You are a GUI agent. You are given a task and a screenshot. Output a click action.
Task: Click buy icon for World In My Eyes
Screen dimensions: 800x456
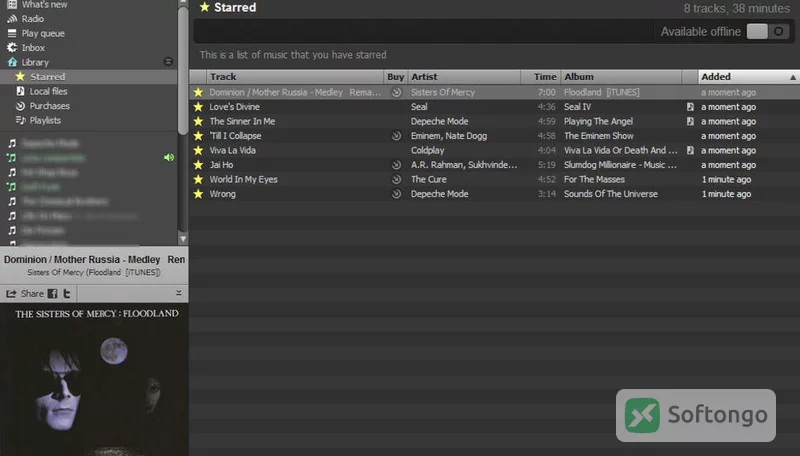tap(396, 180)
